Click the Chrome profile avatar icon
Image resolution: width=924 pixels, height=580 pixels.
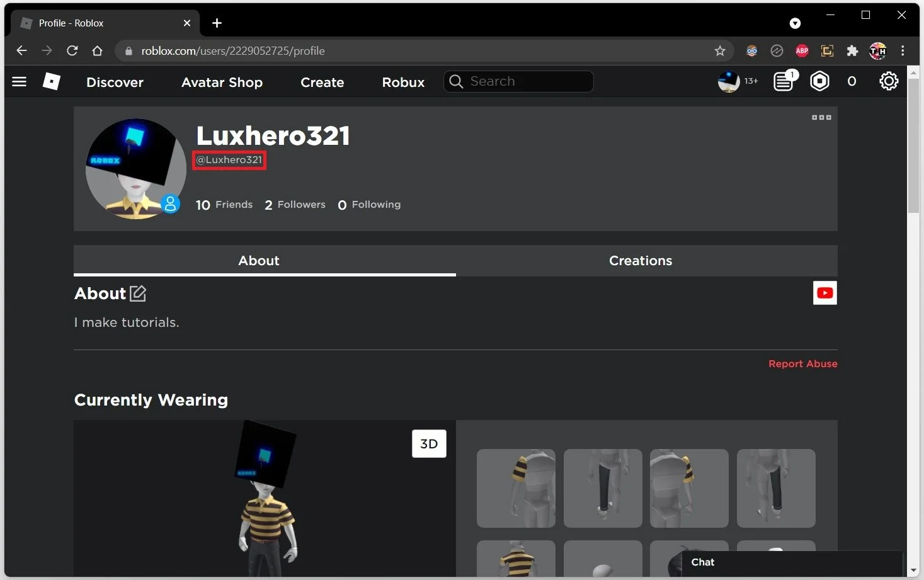877,51
